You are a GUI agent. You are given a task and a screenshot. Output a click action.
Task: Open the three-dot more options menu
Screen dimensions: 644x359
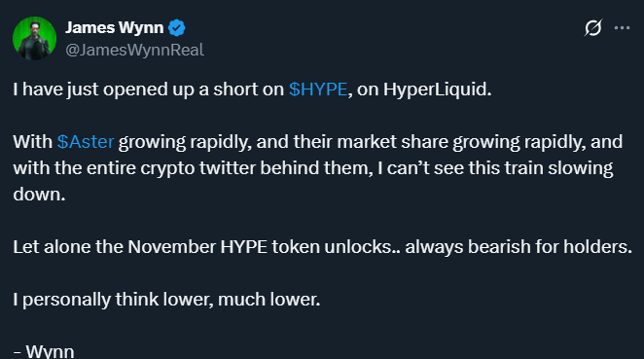coord(622,28)
